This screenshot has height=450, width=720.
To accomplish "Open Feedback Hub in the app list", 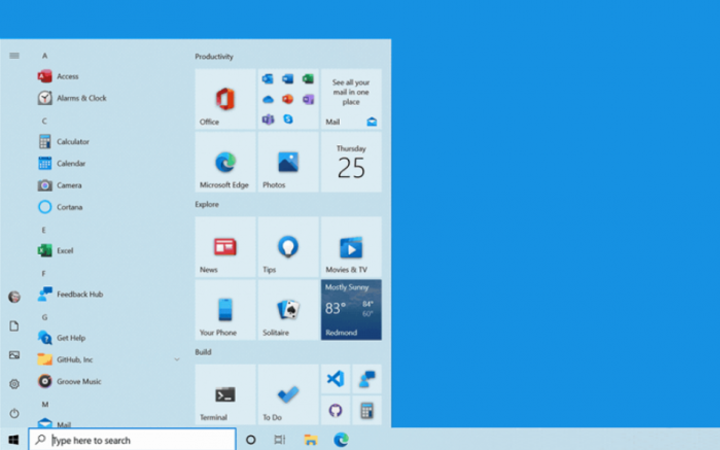I will tap(108, 294).
